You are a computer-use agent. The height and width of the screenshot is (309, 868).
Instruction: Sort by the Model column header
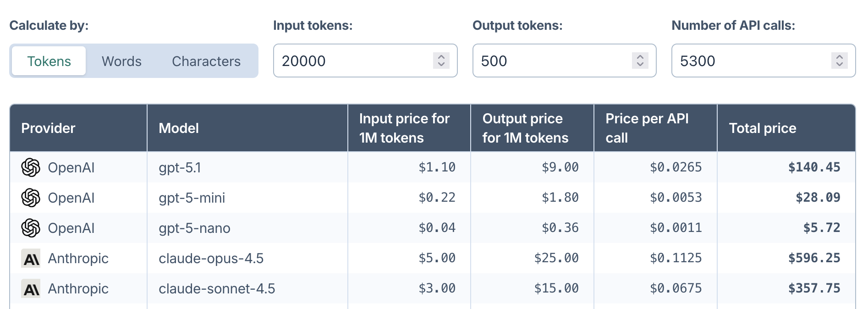[179, 128]
